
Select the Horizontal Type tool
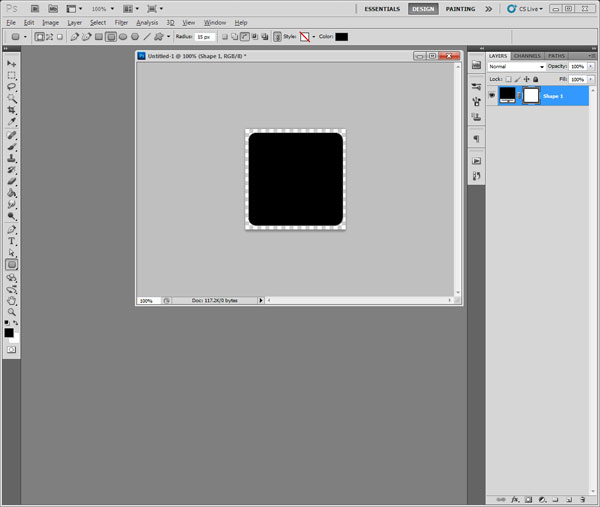(11, 241)
